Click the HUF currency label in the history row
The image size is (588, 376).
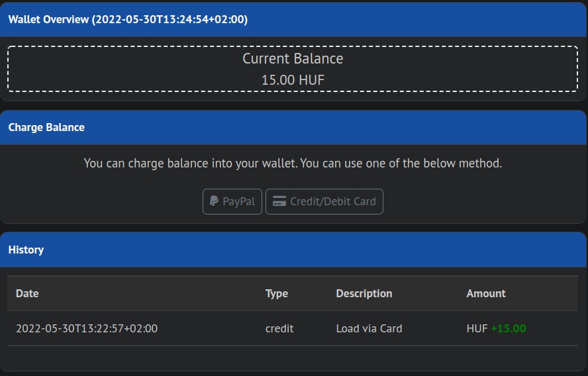pos(477,328)
